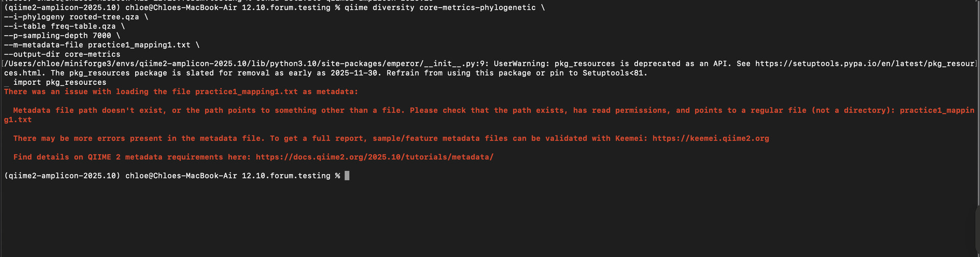Image resolution: width=980 pixels, height=257 pixels.
Task: Open the docs.qiime2.org metadata tutorial URL
Action: (x=374, y=157)
